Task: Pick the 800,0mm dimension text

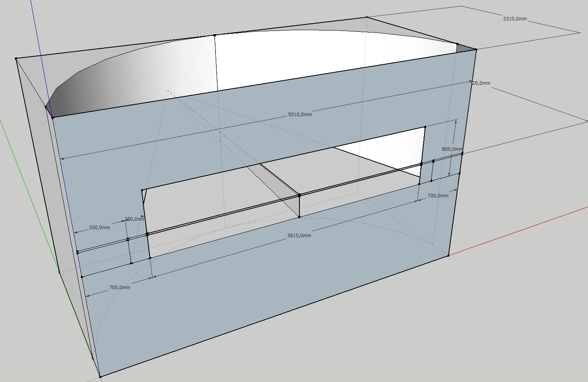Action: tap(452, 149)
